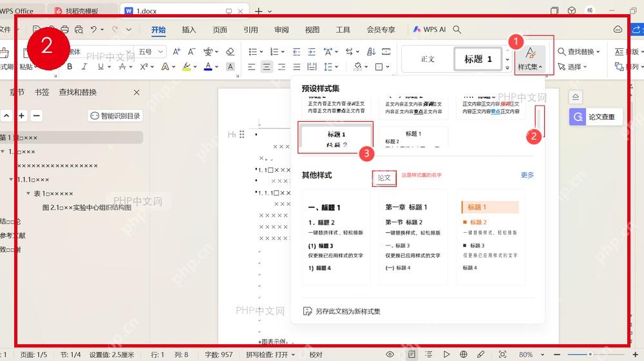
Task: Close the navigation pane
Action: pos(137,93)
